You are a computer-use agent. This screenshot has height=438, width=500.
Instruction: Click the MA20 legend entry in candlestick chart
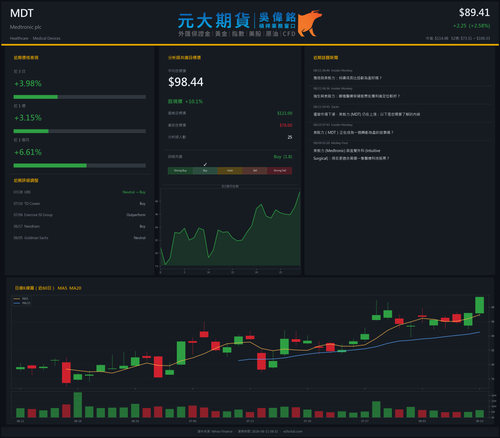pyautogui.click(x=22, y=303)
